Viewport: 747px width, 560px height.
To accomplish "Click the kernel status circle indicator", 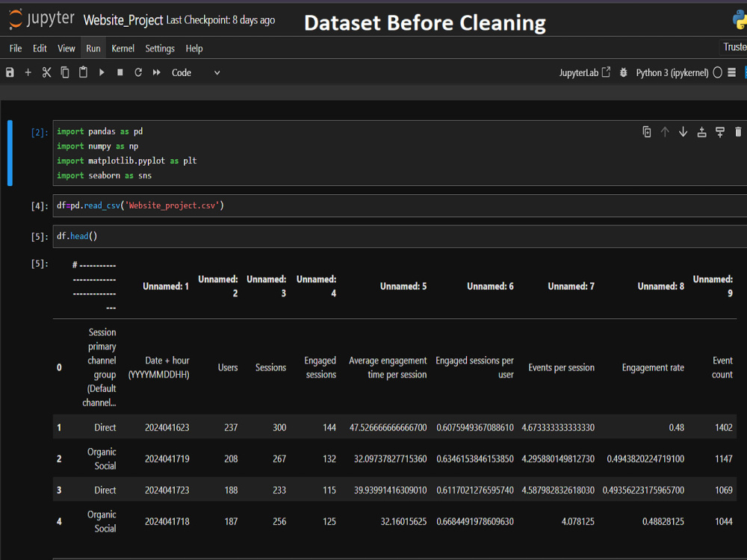I will pos(717,72).
